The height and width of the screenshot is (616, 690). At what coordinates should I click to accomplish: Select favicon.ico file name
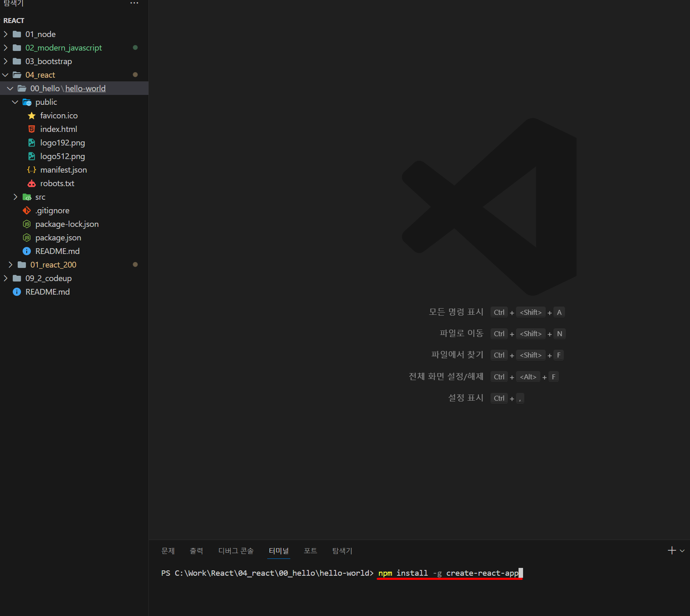59,115
